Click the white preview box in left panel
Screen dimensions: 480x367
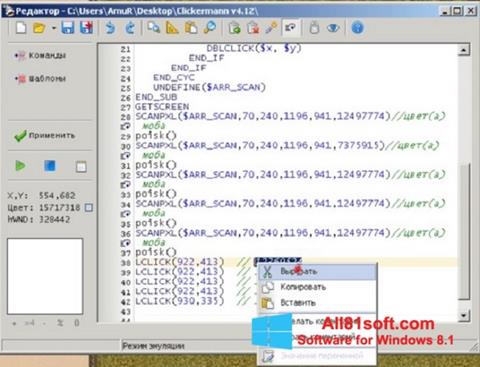coord(45,276)
